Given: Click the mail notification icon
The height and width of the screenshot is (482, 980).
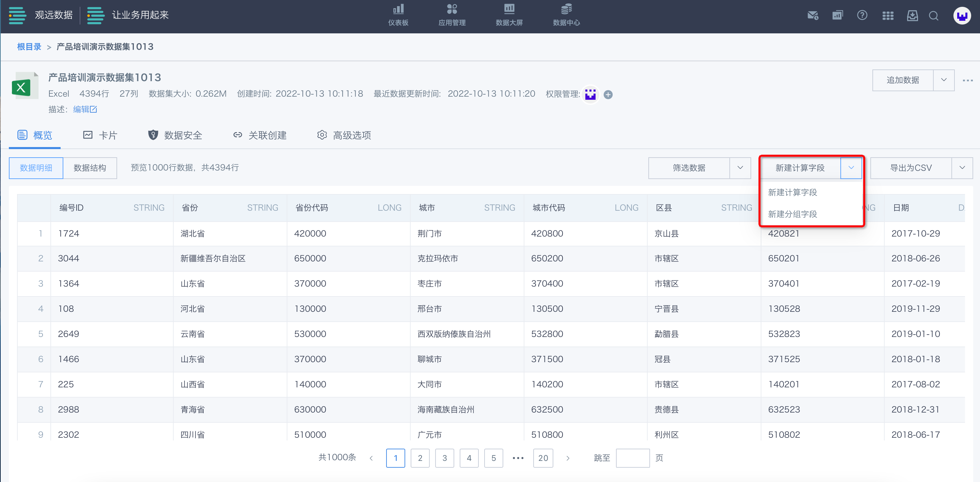Looking at the screenshot, I should tap(812, 16).
